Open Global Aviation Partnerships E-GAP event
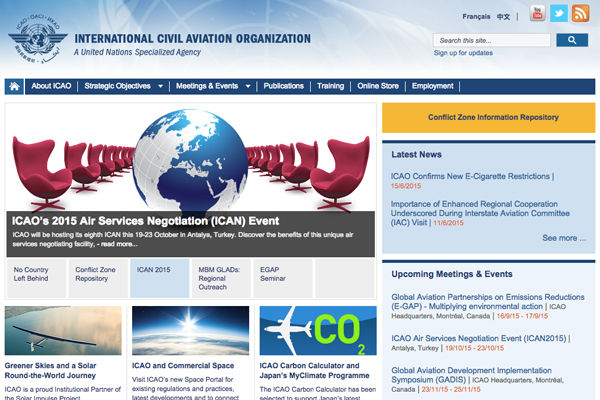 point(488,302)
